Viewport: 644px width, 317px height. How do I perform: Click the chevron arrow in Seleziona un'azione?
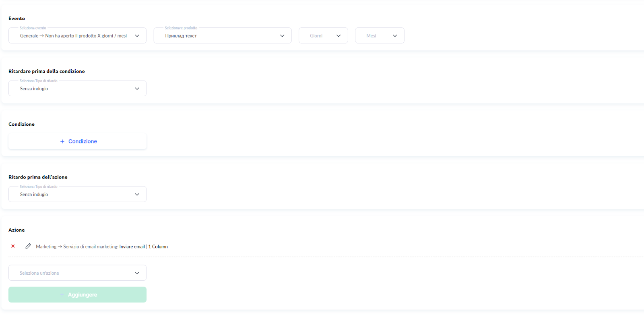137,273
